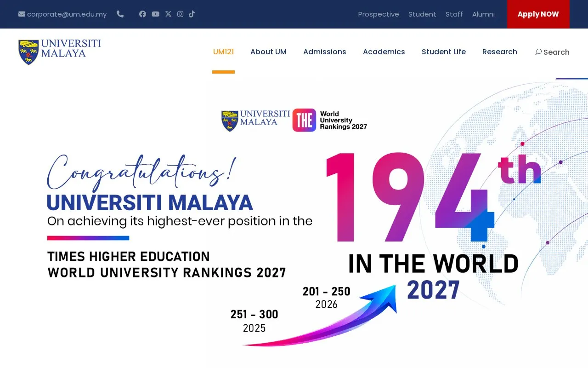Open the Facebook page icon

[x=142, y=14]
